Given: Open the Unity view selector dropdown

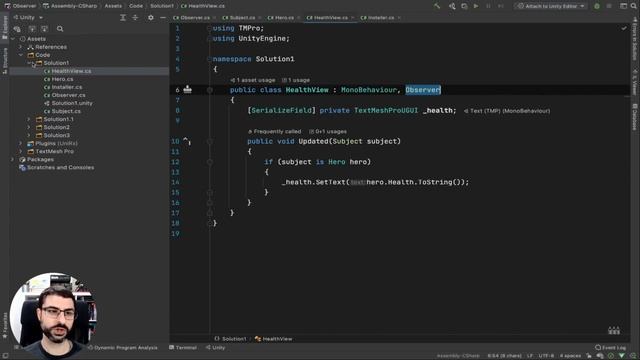Looking at the screenshot, I should [x=28, y=18].
